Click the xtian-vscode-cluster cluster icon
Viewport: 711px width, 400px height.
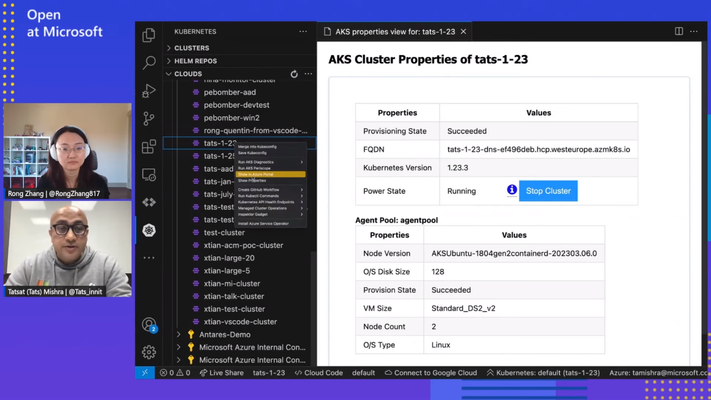196,322
